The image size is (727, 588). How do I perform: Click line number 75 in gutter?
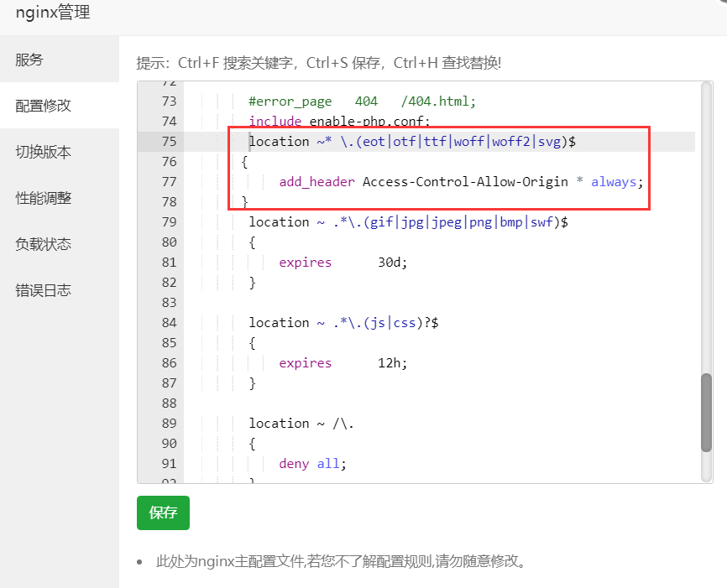(x=167, y=141)
